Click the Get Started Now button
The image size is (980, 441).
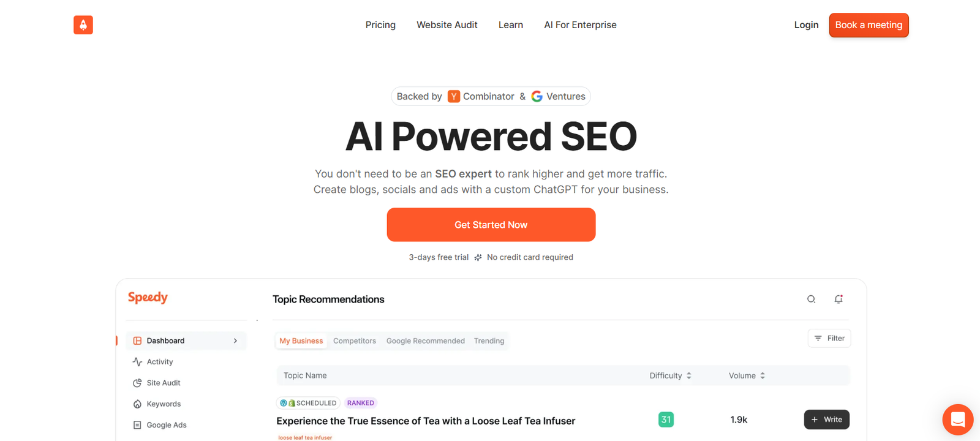click(x=491, y=225)
